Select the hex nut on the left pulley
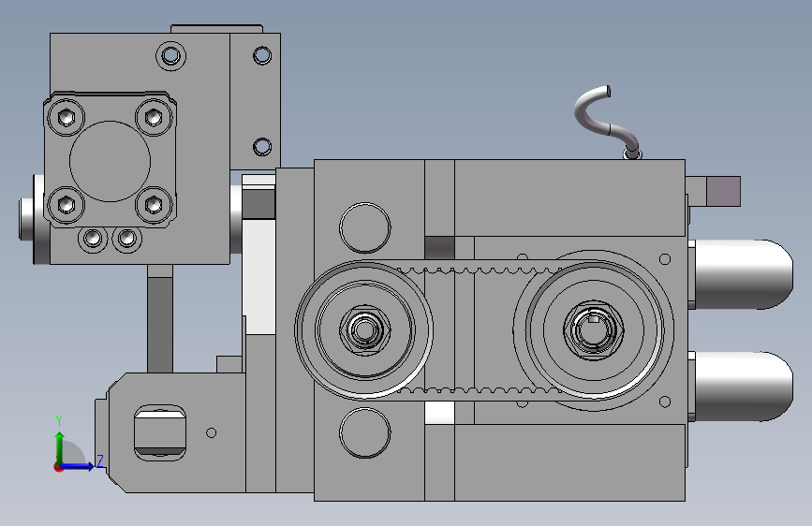 pos(364,330)
